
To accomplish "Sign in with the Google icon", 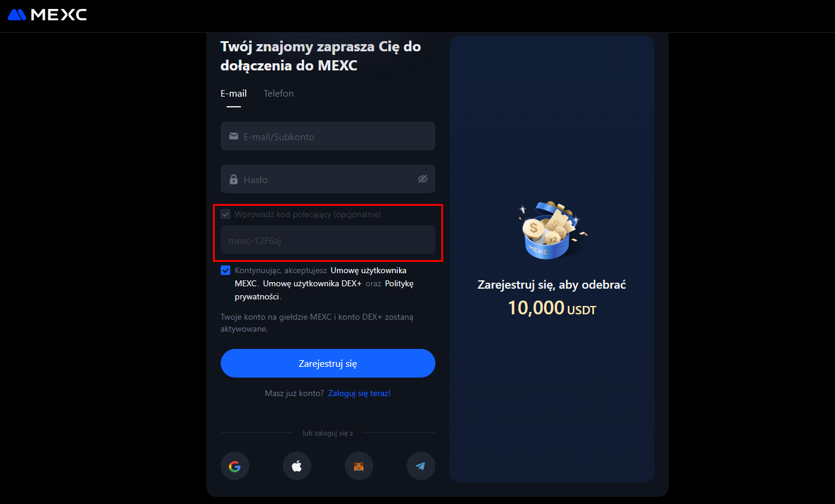I will point(235,466).
